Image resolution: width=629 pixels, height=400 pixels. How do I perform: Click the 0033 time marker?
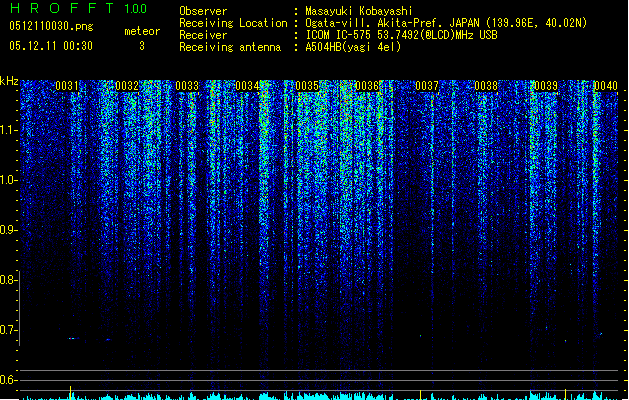[187, 86]
